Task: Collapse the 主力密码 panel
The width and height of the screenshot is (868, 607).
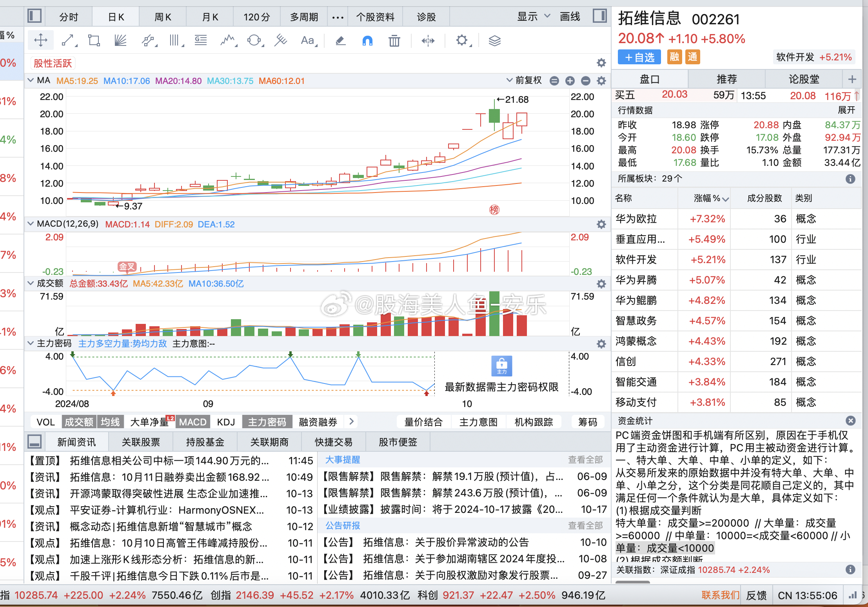Action: pos(31,343)
